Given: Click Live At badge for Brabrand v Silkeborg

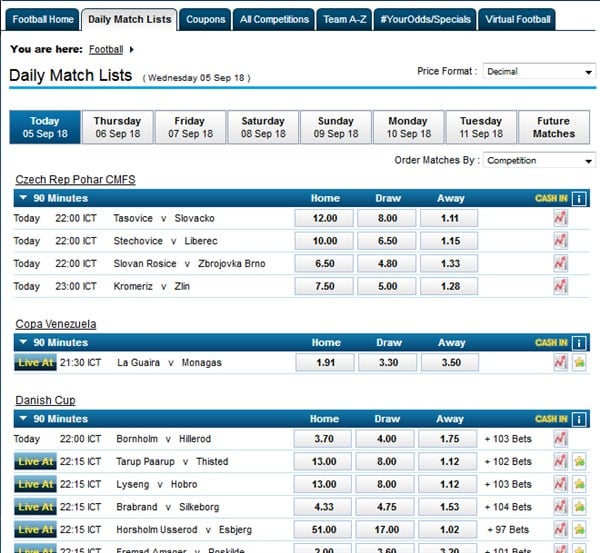Looking at the screenshot, I should (35, 507).
